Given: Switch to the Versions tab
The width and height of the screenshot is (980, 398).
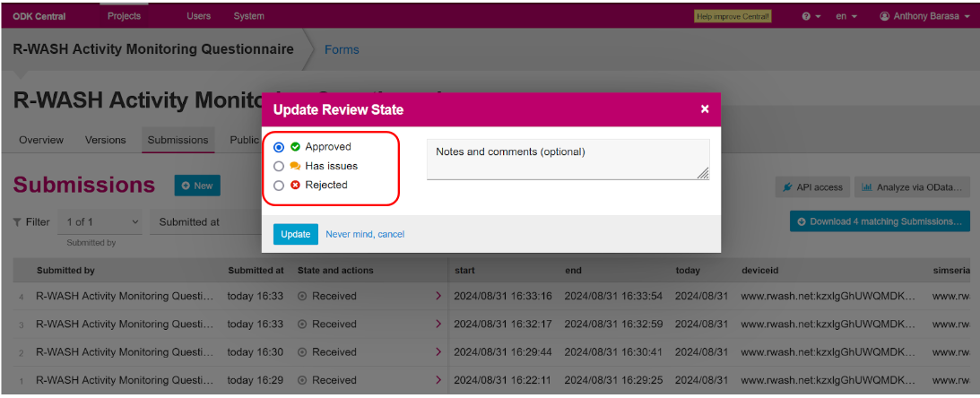Looking at the screenshot, I should [x=106, y=140].
